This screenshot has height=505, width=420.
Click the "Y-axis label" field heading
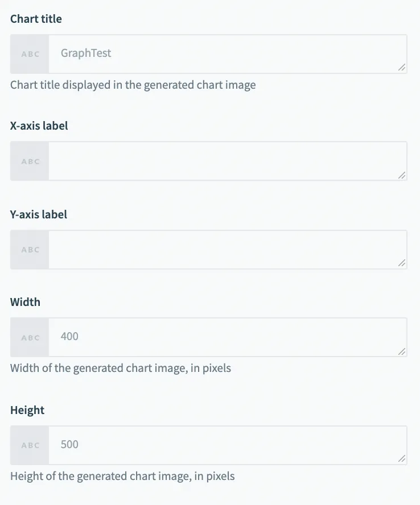pyautogui.click(x=39, y=214)
